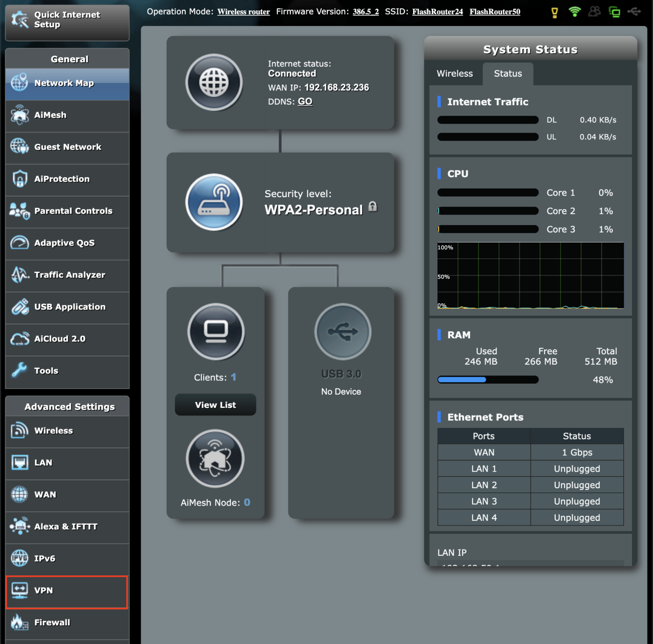Image resolution: width=653 pixels, height=644 pixels.
Task: Click the FlashRouter24 SSID link
Action: [437, 11]
